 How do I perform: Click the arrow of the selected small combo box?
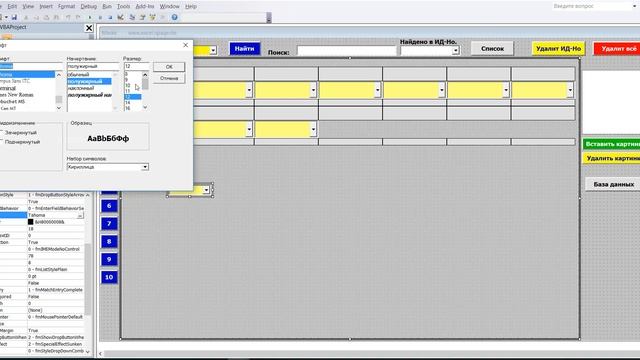point(206,190)
